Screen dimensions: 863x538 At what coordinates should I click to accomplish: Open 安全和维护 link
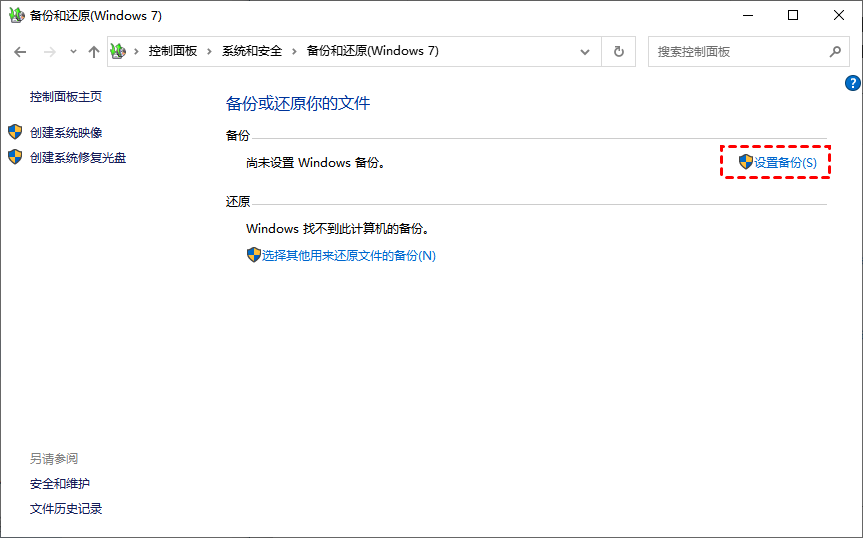(x=60, y=484)
